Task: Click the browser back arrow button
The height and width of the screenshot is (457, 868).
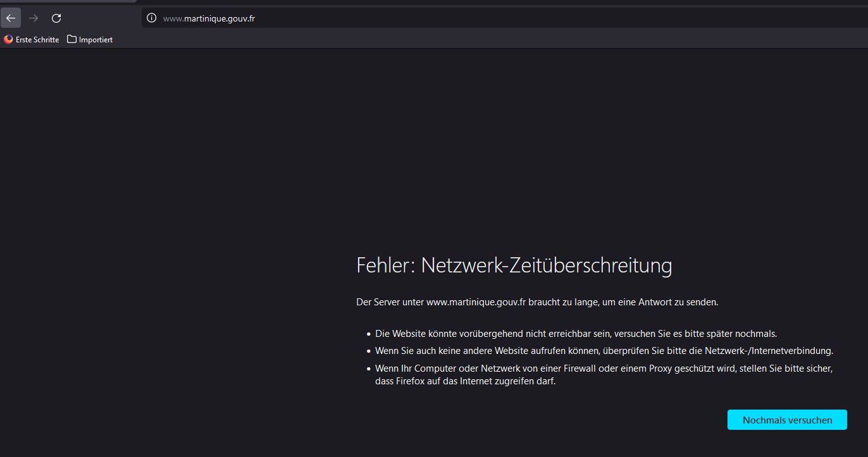Action: point(11,18)
